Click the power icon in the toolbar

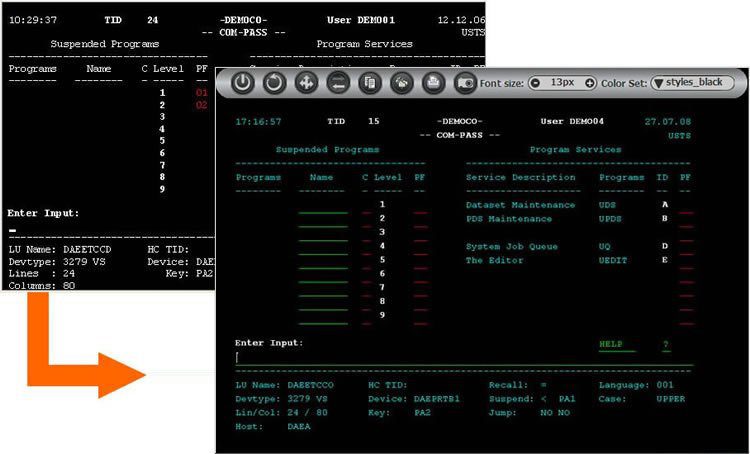(x=241, y=83)
